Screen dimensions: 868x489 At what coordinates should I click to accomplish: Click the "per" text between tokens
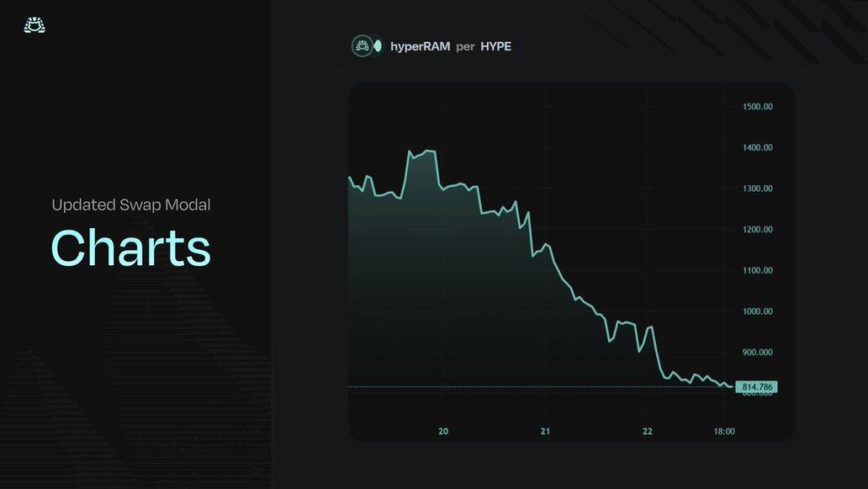pyautogui.click(x=465, y=46)
